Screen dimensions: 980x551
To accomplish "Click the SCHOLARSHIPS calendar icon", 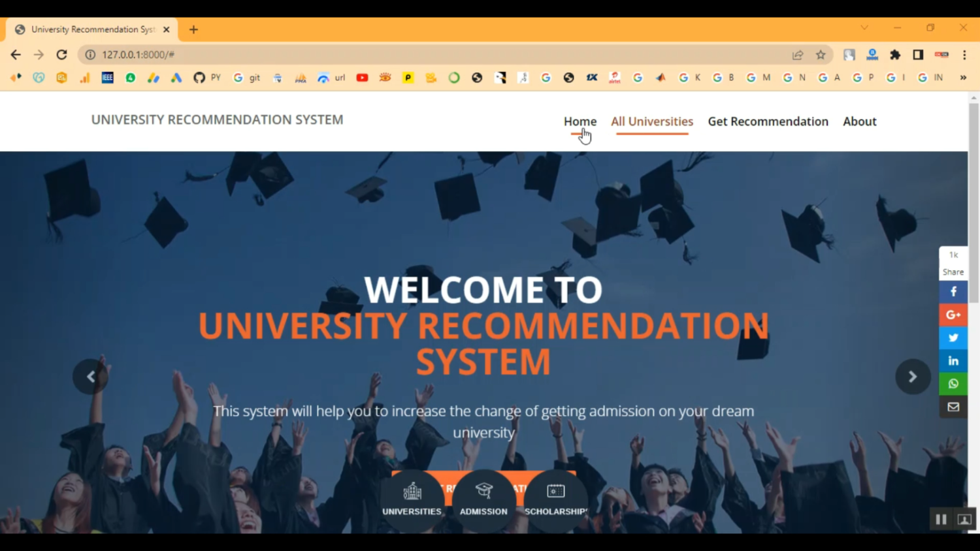I will [555, 491].
